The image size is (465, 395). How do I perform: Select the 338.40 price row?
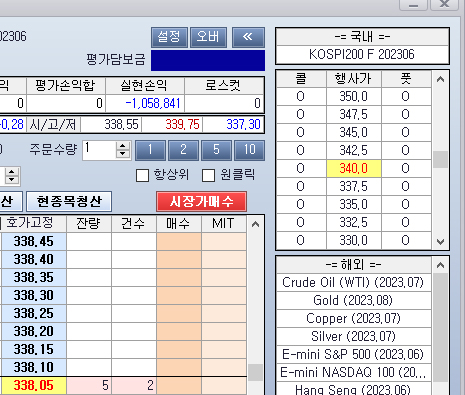pyautogui.click(x=33, y=259)
